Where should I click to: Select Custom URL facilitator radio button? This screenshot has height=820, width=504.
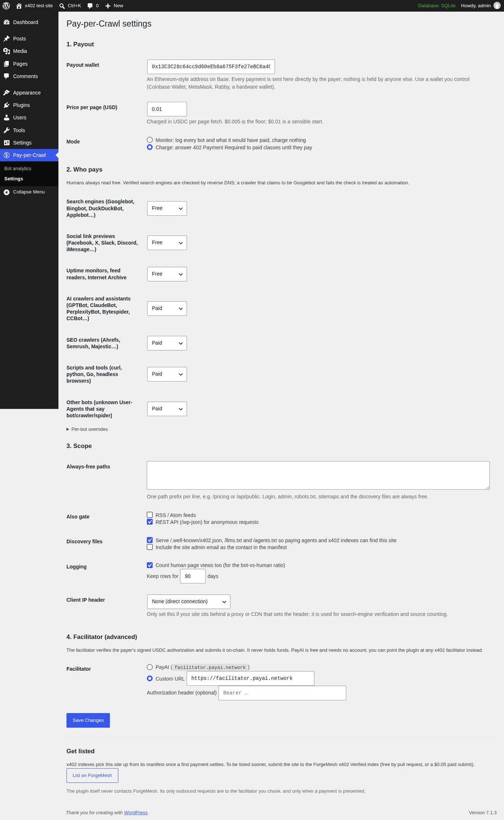click(x=150, y=678)
